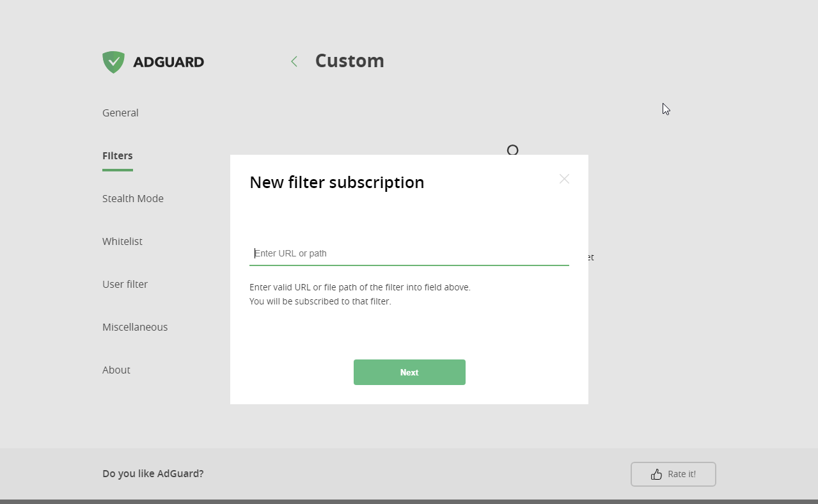The width and height of the screenshot is (818, 504).
Task: Focus the Enter URL or path field
Action: pos(409,253)
